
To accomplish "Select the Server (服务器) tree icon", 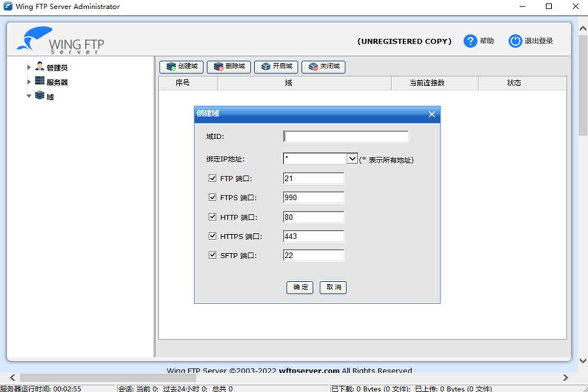I will point(40,81).
